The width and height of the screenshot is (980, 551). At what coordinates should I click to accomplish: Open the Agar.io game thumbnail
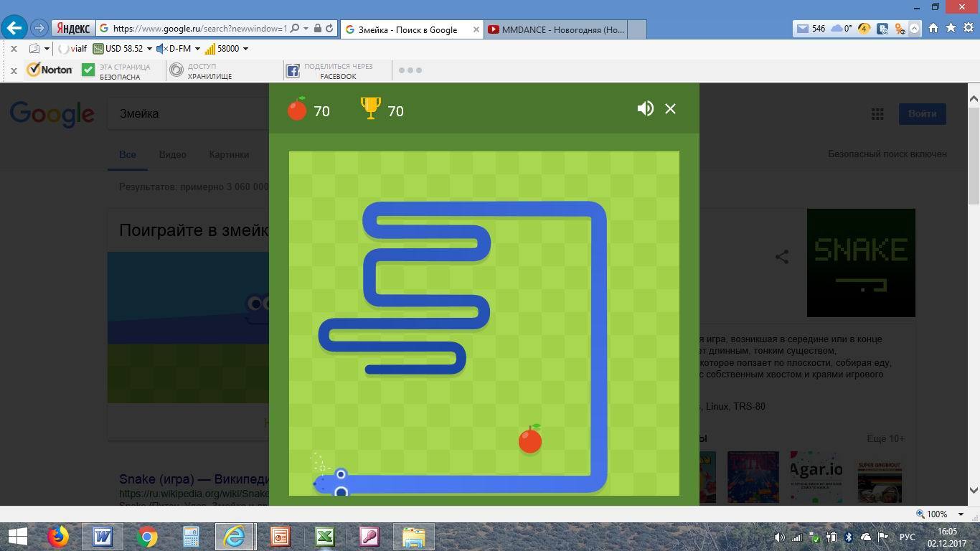(x=816, y=476)
